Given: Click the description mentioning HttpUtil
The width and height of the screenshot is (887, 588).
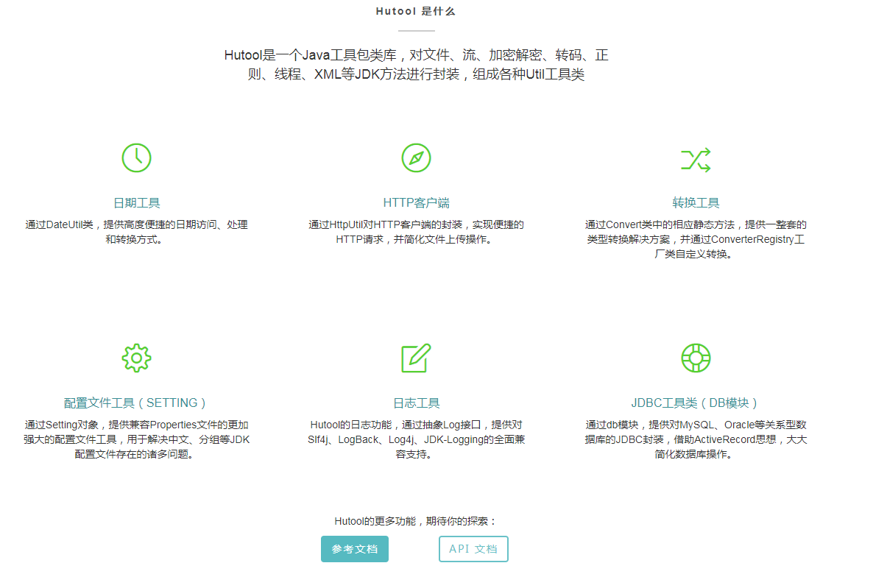Looking at the screenshot, I should point(416,232).
